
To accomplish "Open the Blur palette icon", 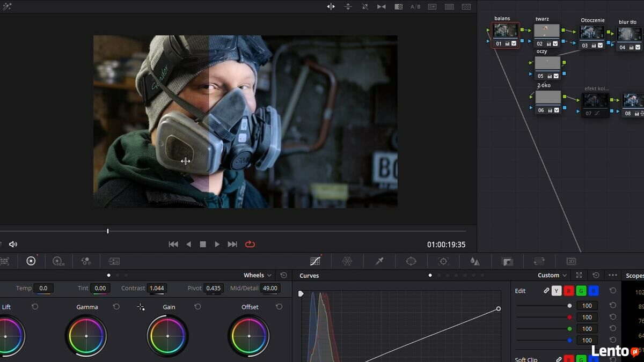I will tap(475, 261).
